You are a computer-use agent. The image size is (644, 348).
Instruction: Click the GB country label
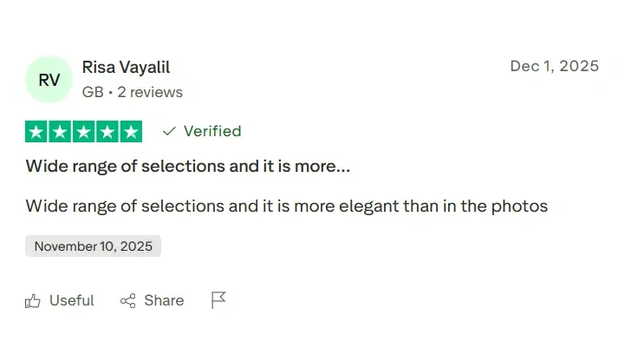click(x=92, y=92)
